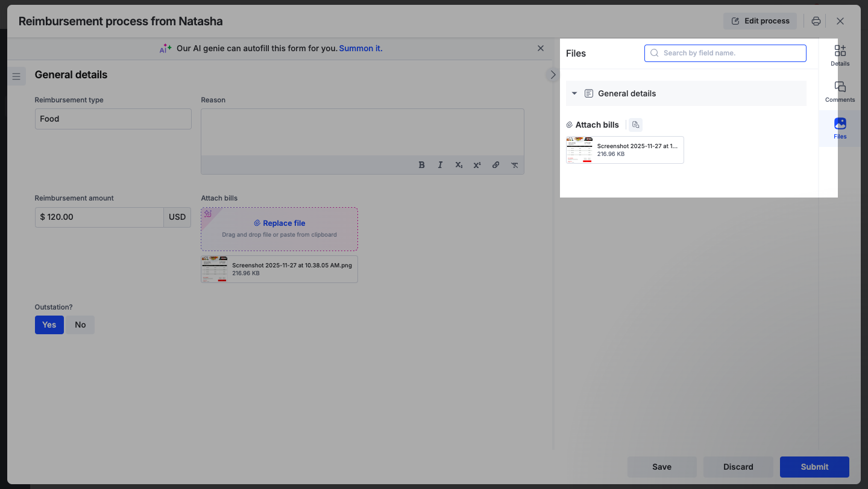Dismiss the AI genie banner
This screenshot has width=868, height=489.
541,48
